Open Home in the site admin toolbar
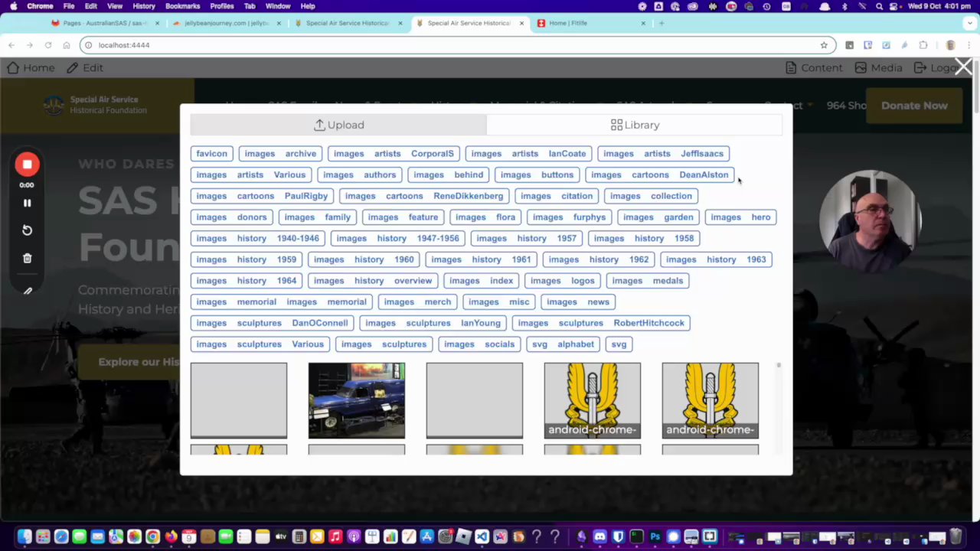Screen dimensions: 980x551 click(31, 67)
